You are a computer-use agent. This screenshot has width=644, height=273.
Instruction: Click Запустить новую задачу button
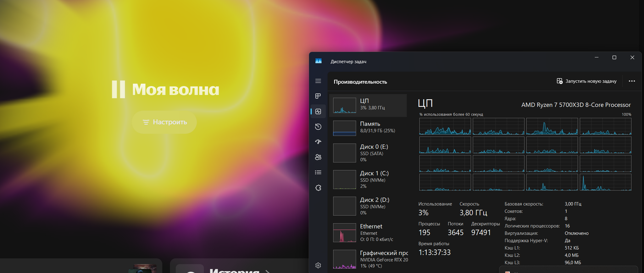(x=586, y=81)
